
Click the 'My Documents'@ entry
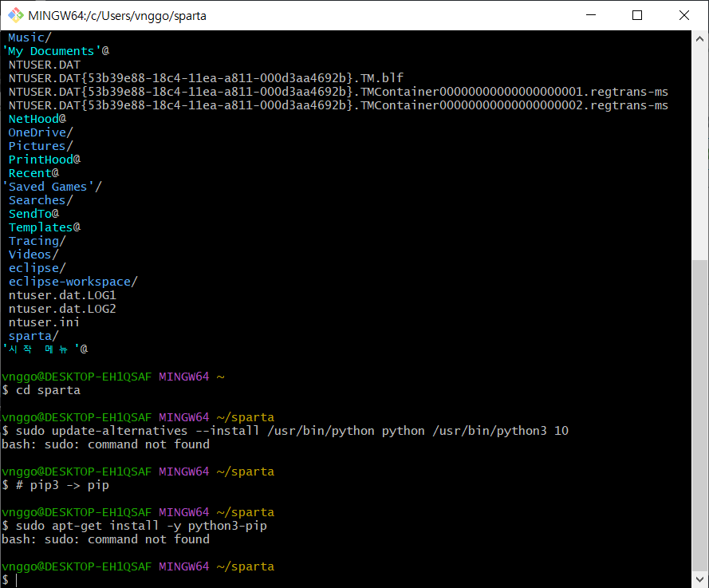(56, 51)
